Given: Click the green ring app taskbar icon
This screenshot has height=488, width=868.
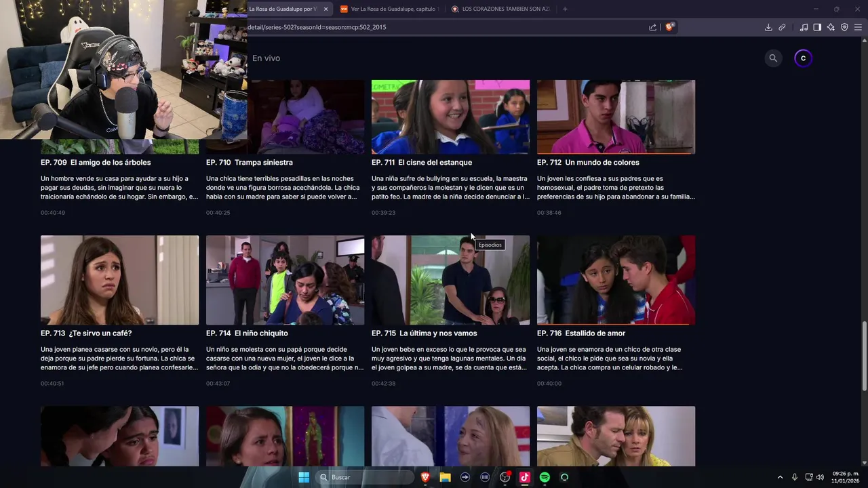Looking at the screenshot, I should point(564,477).
